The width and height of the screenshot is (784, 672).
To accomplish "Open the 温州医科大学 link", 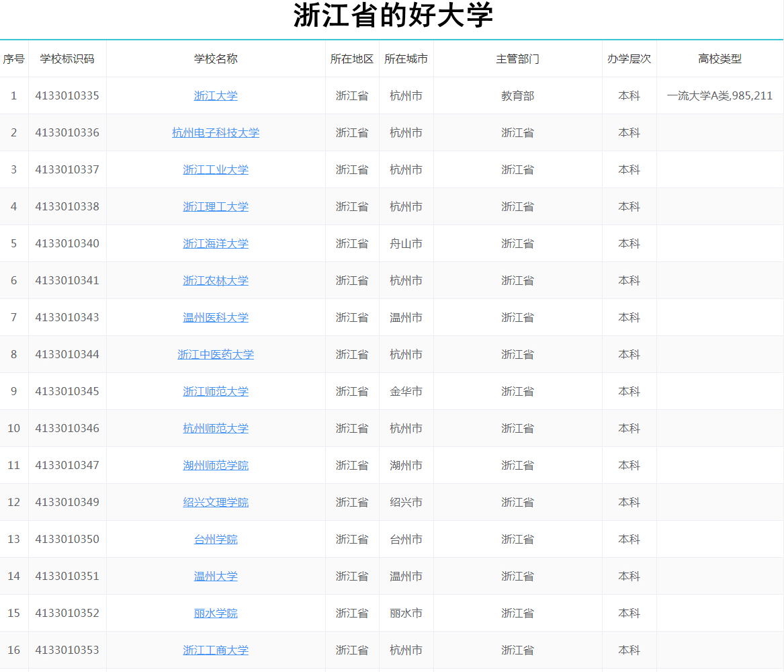I will pyautogui.click(x=215, y=317).
